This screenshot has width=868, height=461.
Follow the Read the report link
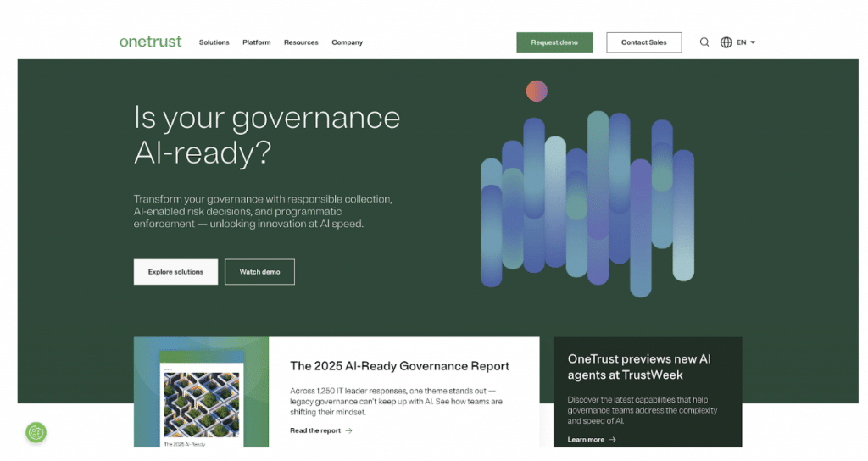click(315, 431)
